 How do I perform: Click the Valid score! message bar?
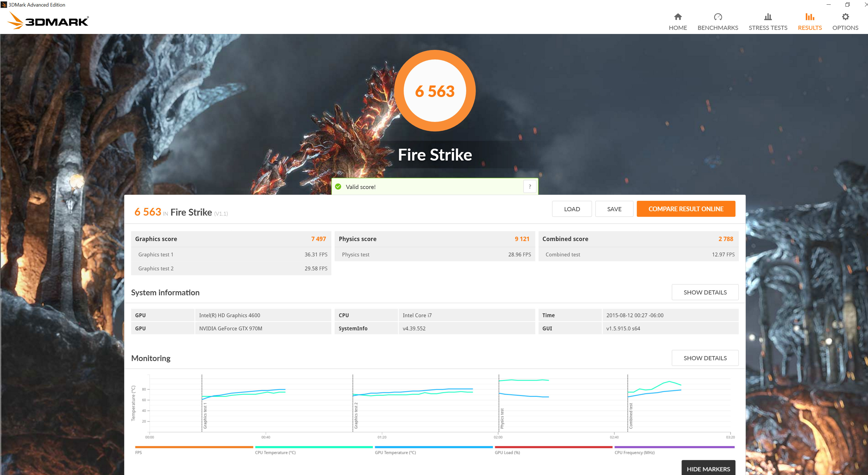click(435, 186)
